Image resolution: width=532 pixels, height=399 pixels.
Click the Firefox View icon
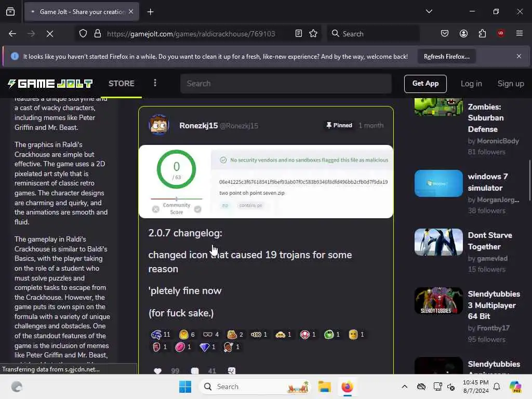(10, 11)
